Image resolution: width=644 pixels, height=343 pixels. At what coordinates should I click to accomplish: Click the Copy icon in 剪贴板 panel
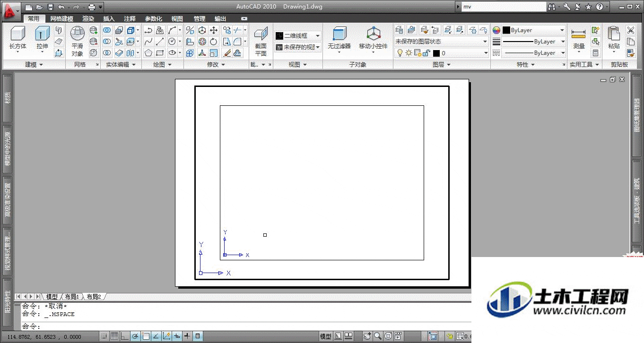click(630, 41)
